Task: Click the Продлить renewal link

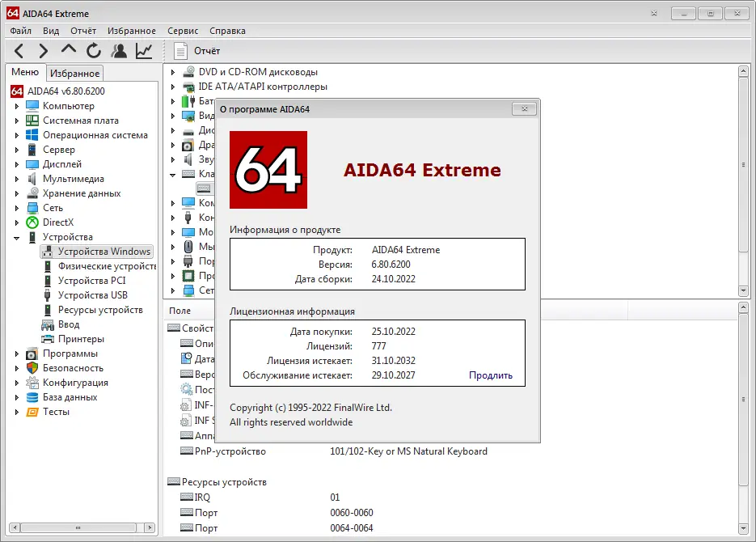Action: click(x=490, y=375)
